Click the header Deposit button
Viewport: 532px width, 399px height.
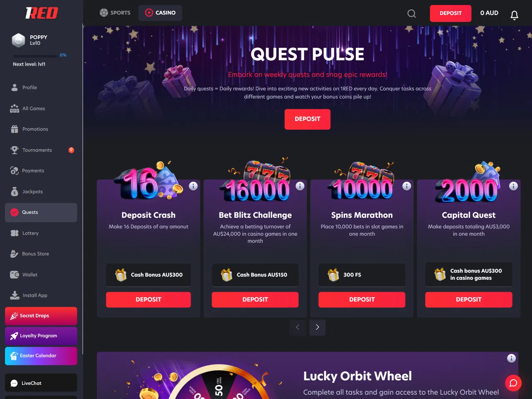coord(451,13)
